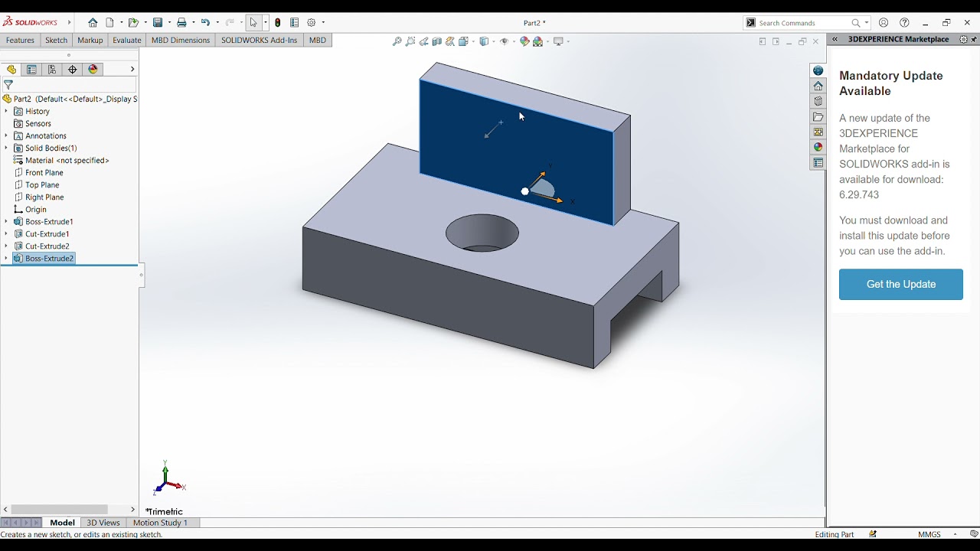Undo the last action
This screenshot has width=980, height=551.
pos(205,23)
